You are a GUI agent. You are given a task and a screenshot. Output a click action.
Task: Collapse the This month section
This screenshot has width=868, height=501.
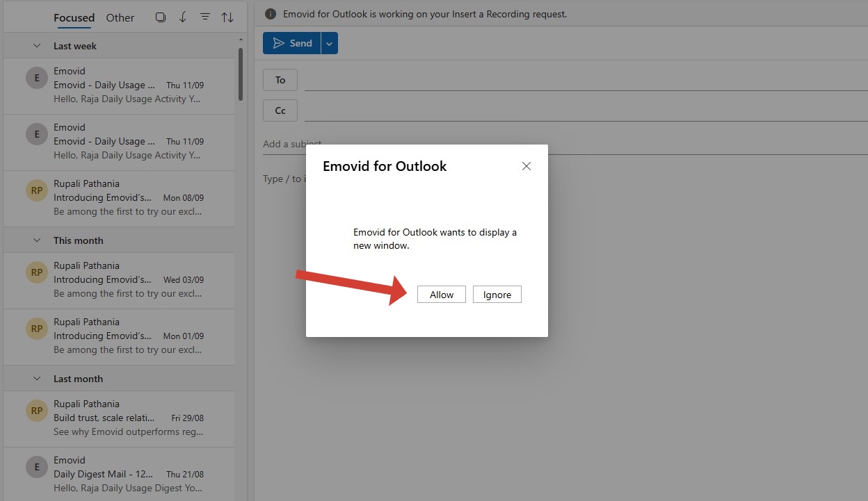coord(37,240)
